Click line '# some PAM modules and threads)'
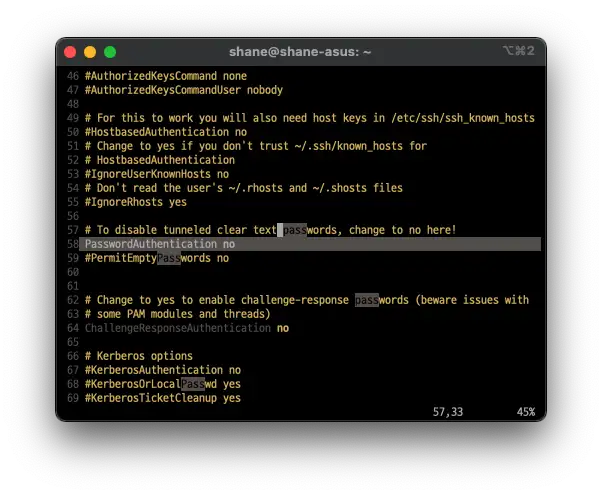 pos(178,314)
